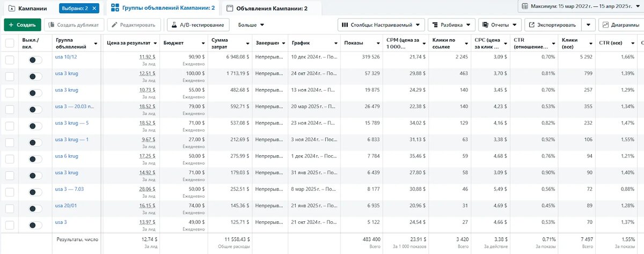Open the date range Максимум selector
This screenshot has width=644, height=254.
pos(580,7)
